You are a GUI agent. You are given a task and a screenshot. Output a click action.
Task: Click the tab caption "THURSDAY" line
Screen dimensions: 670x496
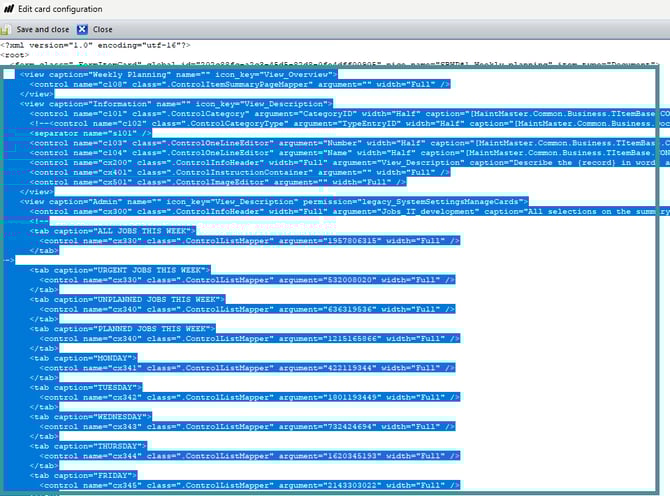click(88, 446)
